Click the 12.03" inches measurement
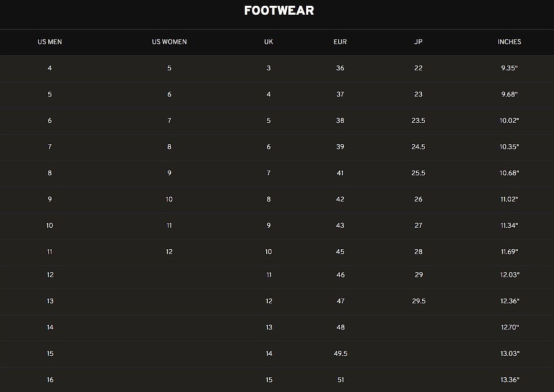554x392 pixels. pyautogui.click(x=510, y=275)
